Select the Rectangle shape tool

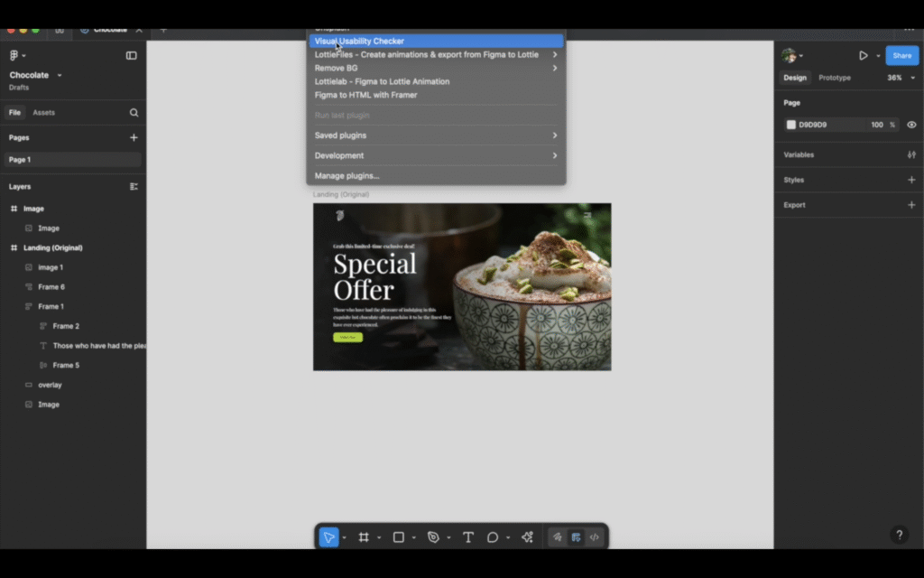tap(399, 537)
